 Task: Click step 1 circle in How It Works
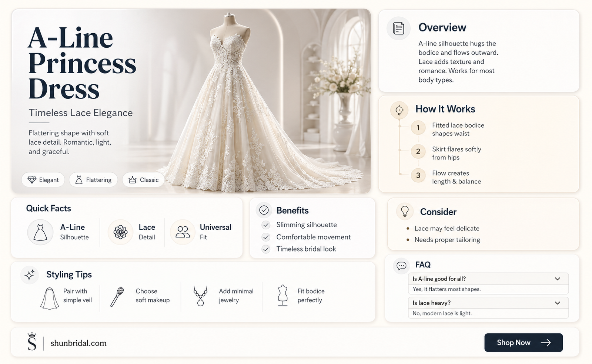click(x=418, y=128)
